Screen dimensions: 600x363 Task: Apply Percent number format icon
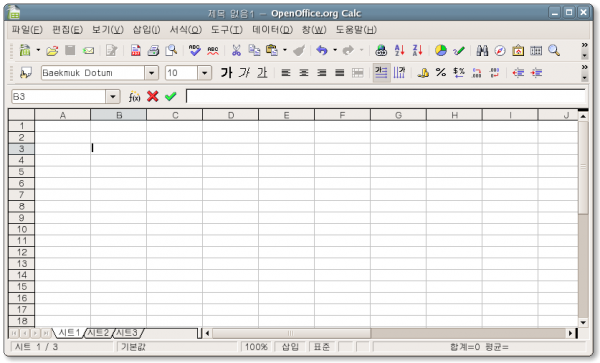coord(441,73)
